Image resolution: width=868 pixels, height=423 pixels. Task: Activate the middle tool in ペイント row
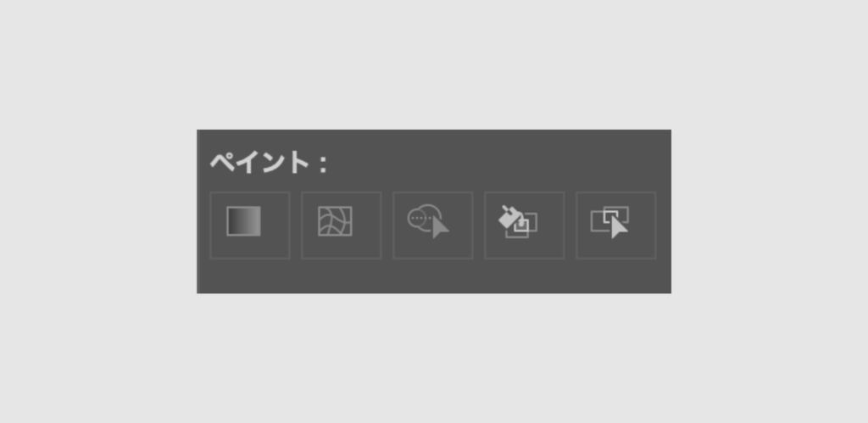click(x=433, y=225)
